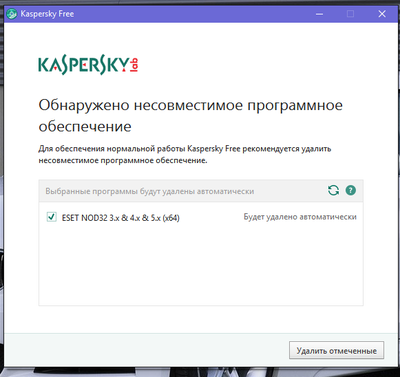Click the Kaspersky Free title bar app icon
This screenshot has width=400, height=377.
click(x=12, y=14)
